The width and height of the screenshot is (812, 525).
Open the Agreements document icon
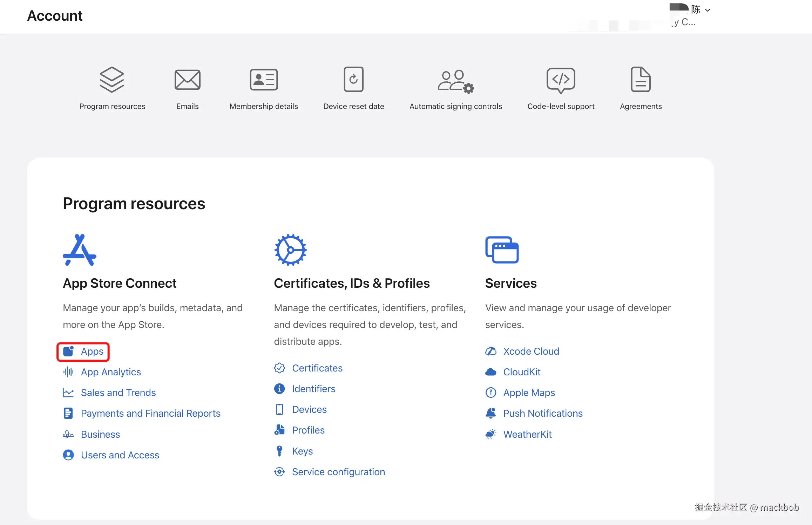641,79
